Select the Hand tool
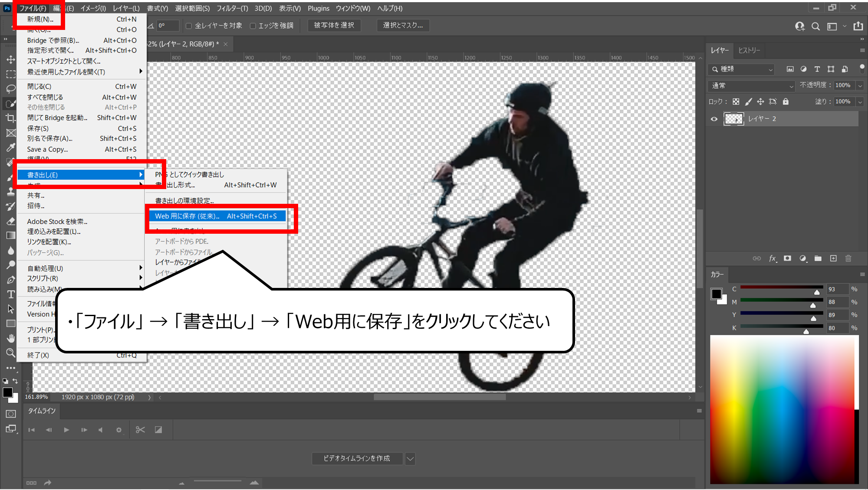Viewport: 868px width, 490px height. coord(10,338)
